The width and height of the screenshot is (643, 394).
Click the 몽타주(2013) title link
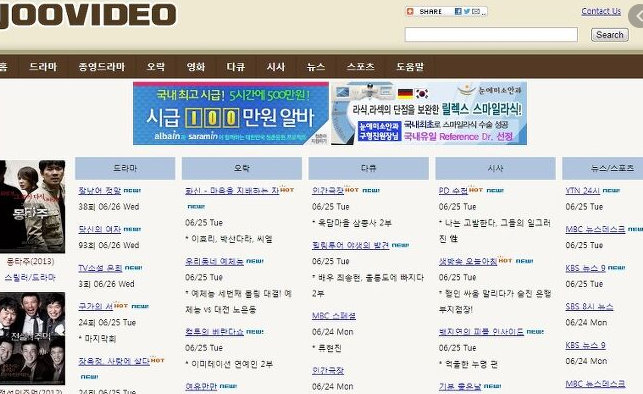point(30,261)
